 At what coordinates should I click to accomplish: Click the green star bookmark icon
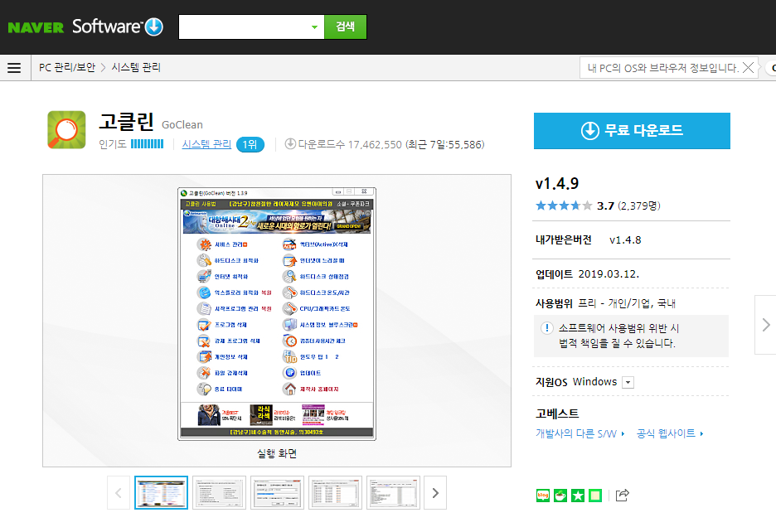[x=578, y=495]
